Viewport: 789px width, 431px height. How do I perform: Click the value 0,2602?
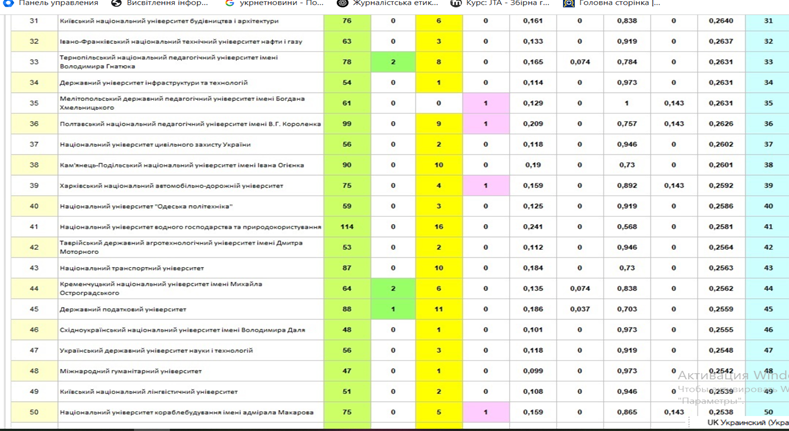[x=721, y=144]
